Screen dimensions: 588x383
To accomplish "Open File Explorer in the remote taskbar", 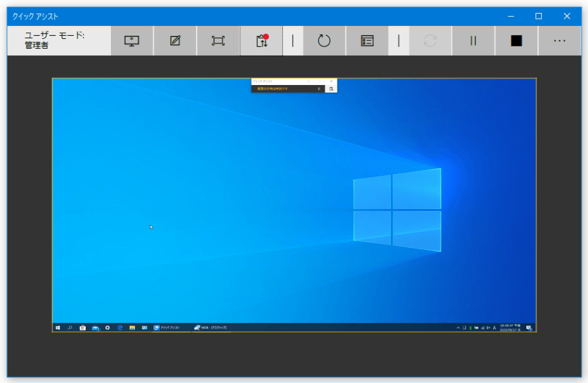I will [132, 328].
